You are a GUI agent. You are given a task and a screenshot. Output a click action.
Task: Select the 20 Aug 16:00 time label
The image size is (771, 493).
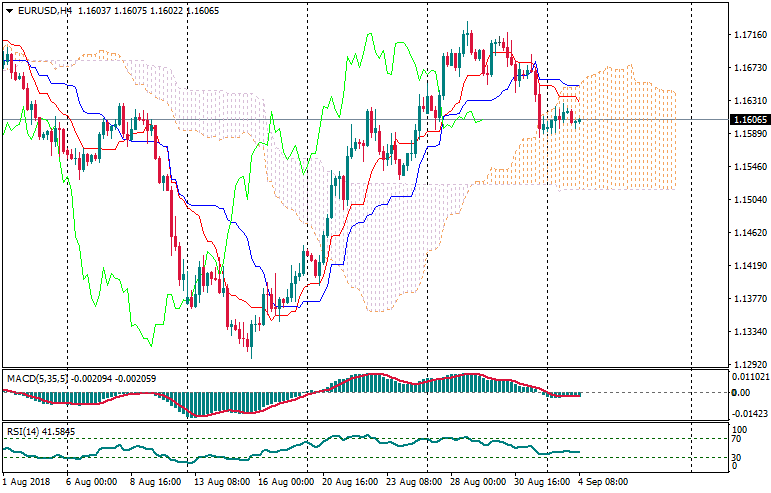[350, 482]
